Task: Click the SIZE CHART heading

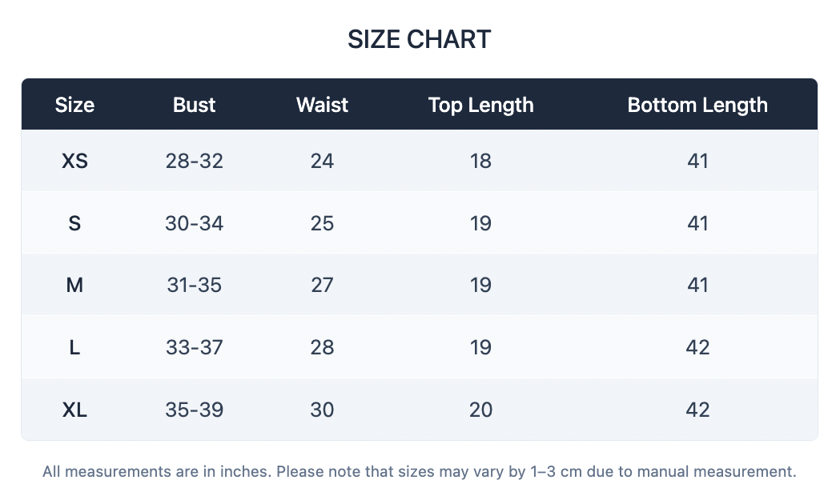Action: pos(419,39)
